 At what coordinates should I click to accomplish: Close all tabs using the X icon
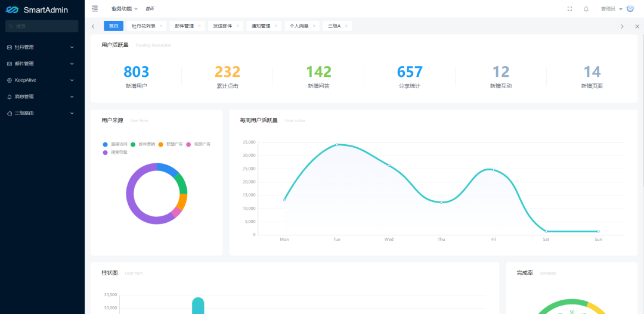pyautogui.click(x=637, y=26)
